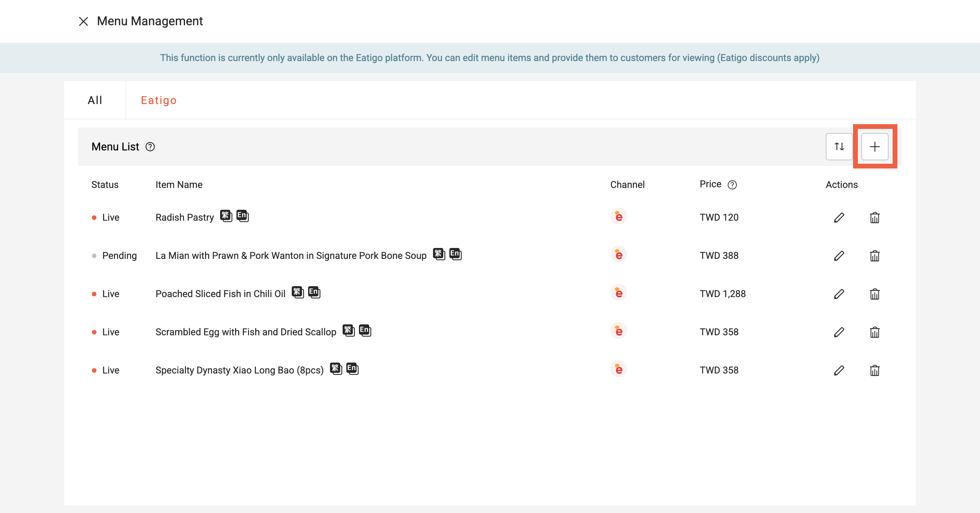Edit the La Mian with Prawn item
Screen dimensions: 980x513
coord(839,255)
